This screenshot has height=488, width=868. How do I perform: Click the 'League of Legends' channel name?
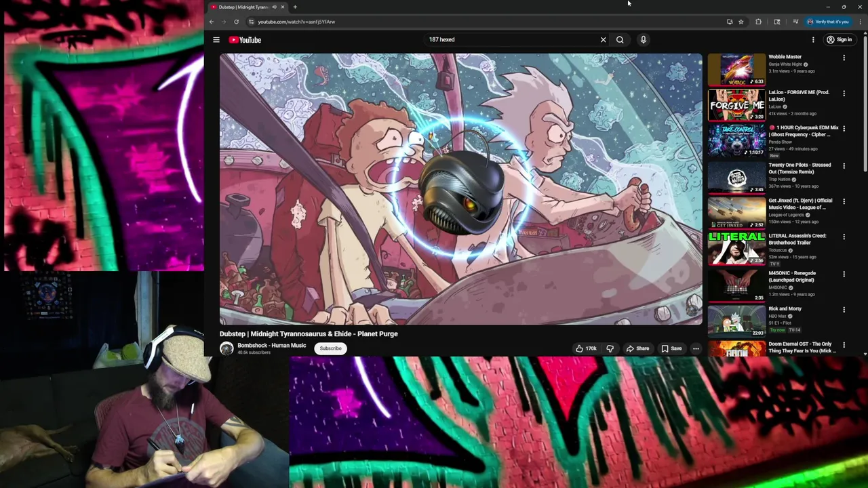(x=787, y=215)
